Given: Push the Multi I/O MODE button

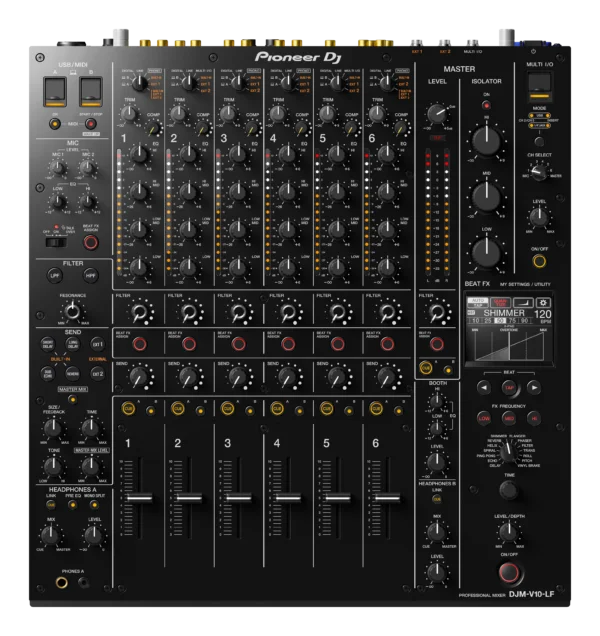Looking at the screenshot, I should (x=539, y=142).
